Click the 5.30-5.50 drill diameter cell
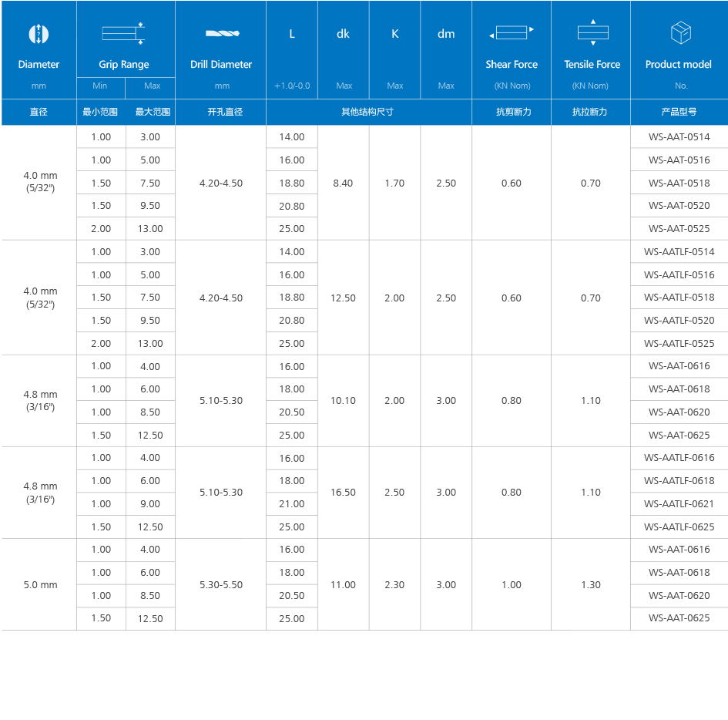The width and height of the screenshot is (728, 720). (x=221, y=585)
